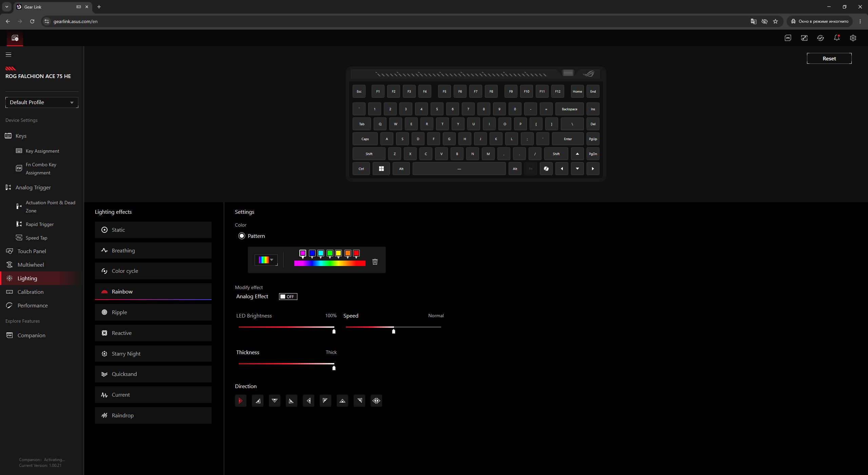Click the Copilot key on the keyboard preview
The height and width of the screenshot is (475, 868).
tap(546, 169)
